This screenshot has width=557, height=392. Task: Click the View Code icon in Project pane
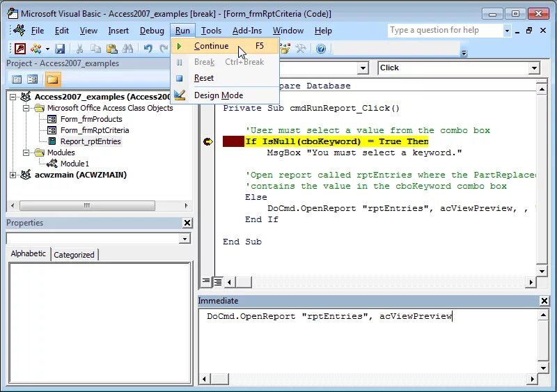pos(17,79)
